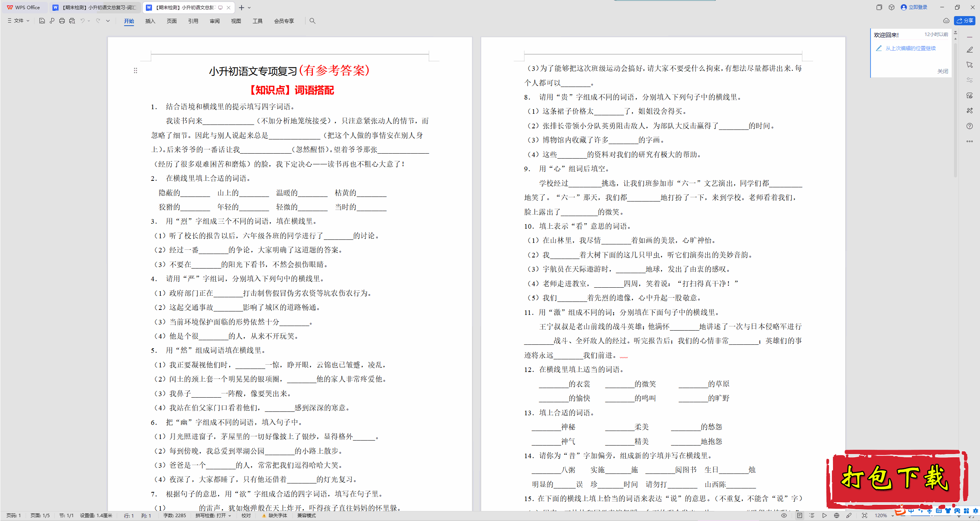Open the sliders settings icon in right sidebar
Screen dimensions: 980x521
[x=970, y=80]
